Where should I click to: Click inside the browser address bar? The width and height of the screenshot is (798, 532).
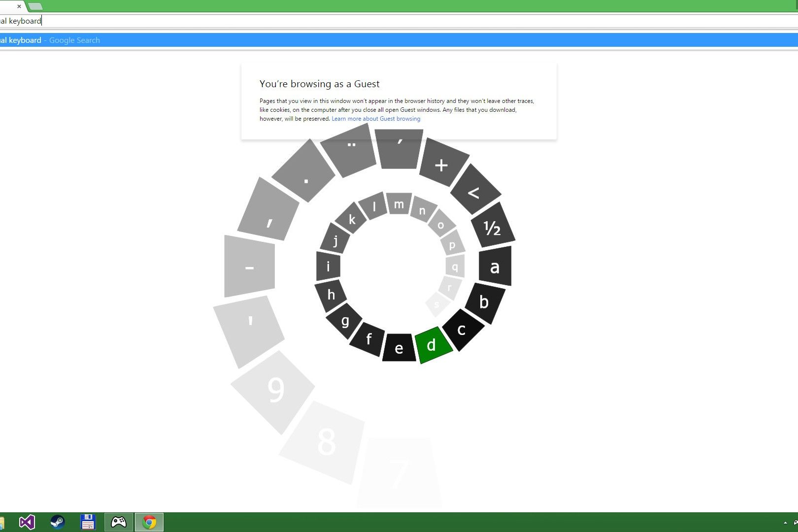coord(399,21)
